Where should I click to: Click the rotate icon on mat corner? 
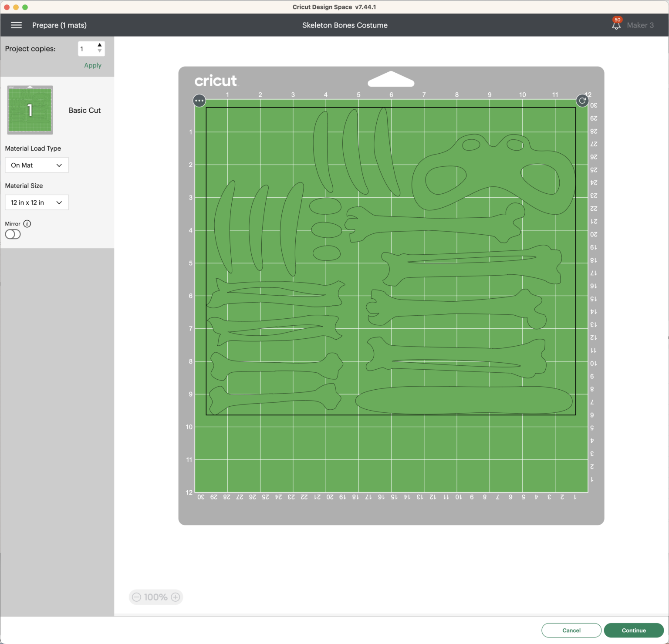[582, 101]
